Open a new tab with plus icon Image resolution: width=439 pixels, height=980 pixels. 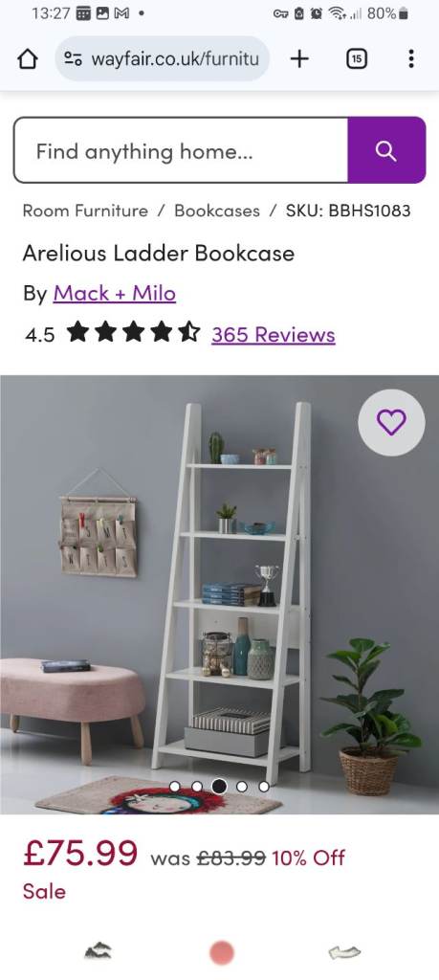[299, 59]
